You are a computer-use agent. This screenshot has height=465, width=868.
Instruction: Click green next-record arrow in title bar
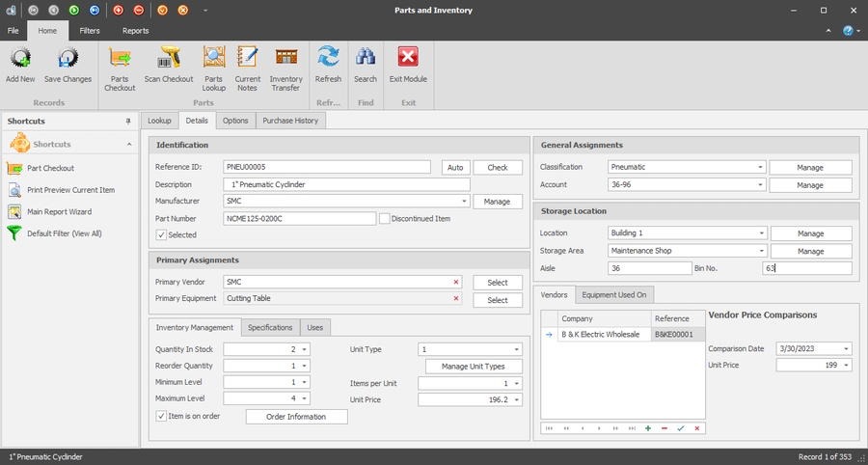pyautogui.click(x=74, y=10)
